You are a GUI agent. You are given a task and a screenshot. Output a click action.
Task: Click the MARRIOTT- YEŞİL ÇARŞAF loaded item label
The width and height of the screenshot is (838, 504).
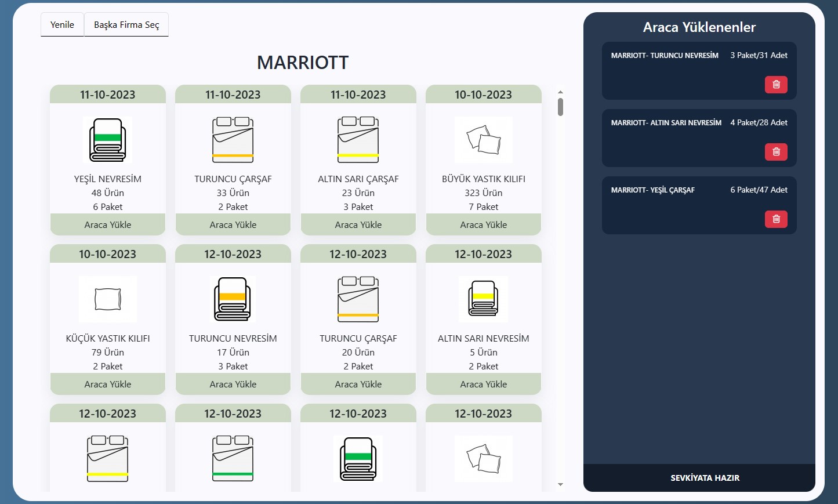[x=652, y=190]
